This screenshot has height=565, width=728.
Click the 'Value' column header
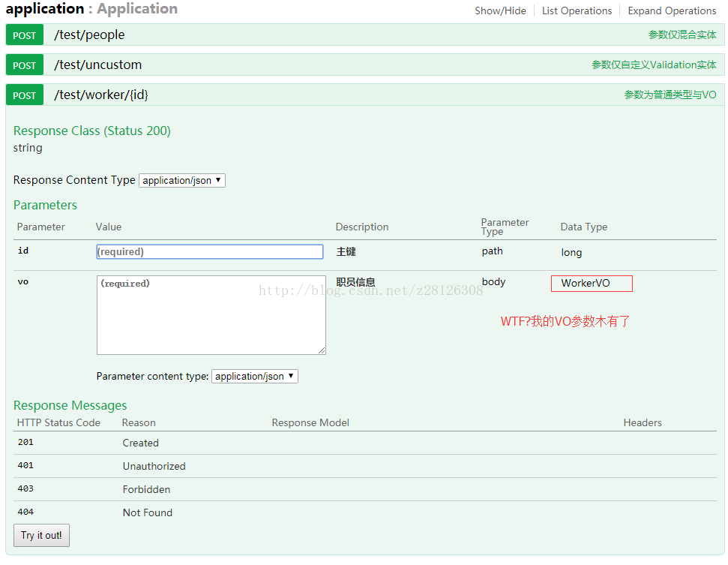tap(109, 227)
